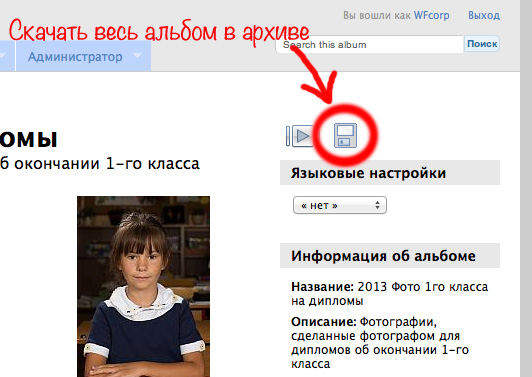Click the Информация об альбоме block header

click(390, 256)
